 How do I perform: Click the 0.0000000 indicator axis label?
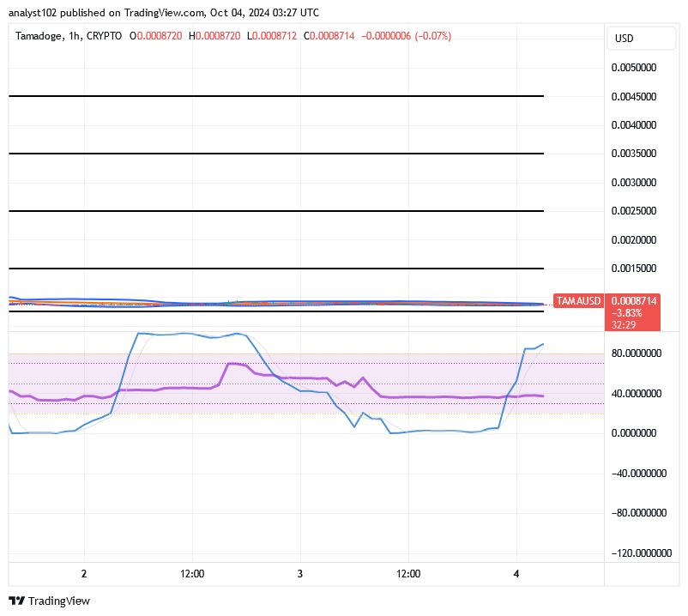coord(634,433)
